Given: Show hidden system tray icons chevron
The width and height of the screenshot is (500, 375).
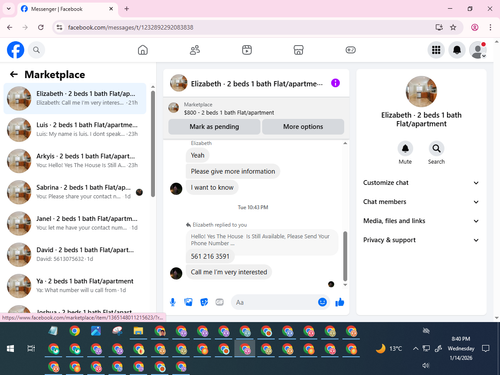Looking at the screenshot, I should pos(415,349).
